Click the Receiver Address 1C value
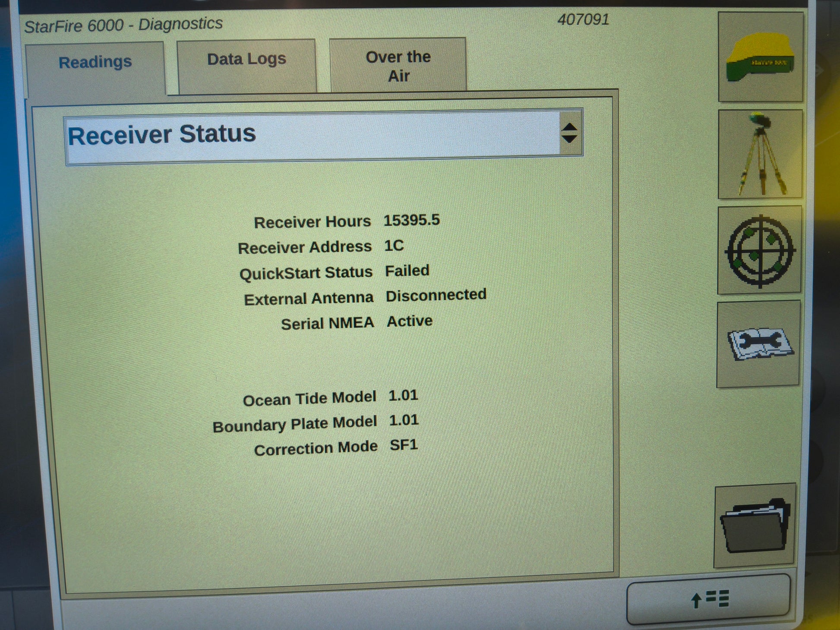Viewport: 840px width, 630px height. pyautogui.click(x=394, y=246)
